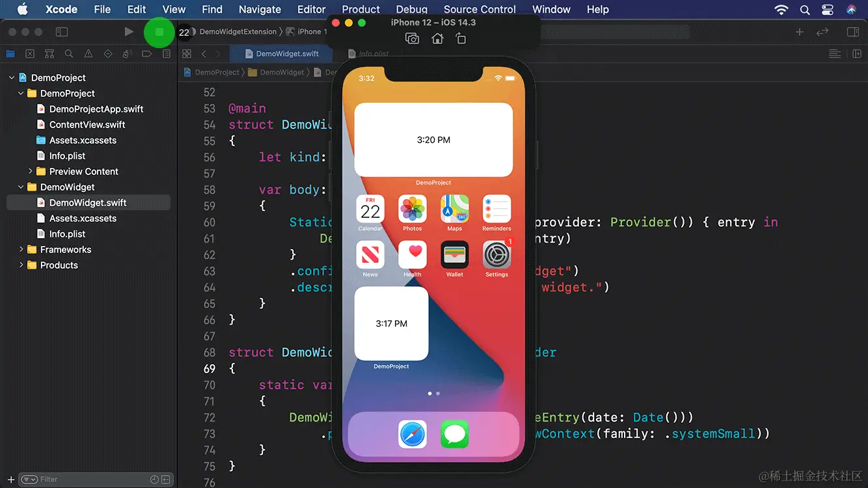Rotate the simulator device

pyautogui.click(x=461, y=39)
